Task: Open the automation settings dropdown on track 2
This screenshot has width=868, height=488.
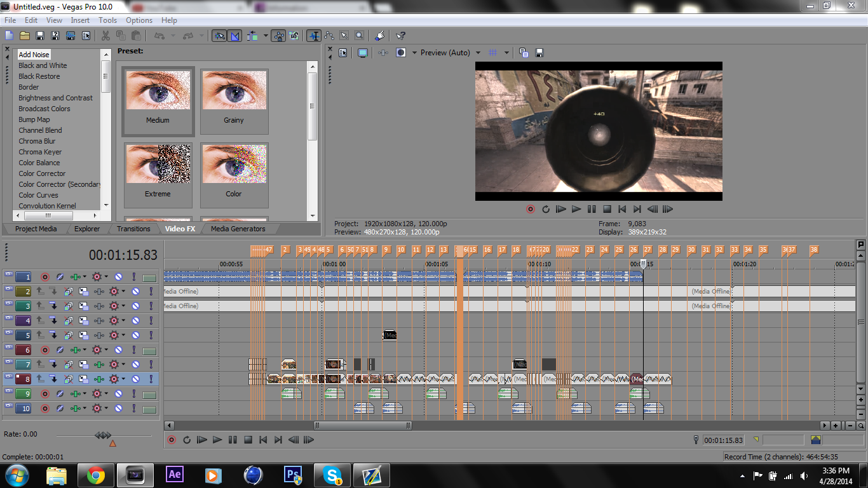Action: [x=123, y=292]
